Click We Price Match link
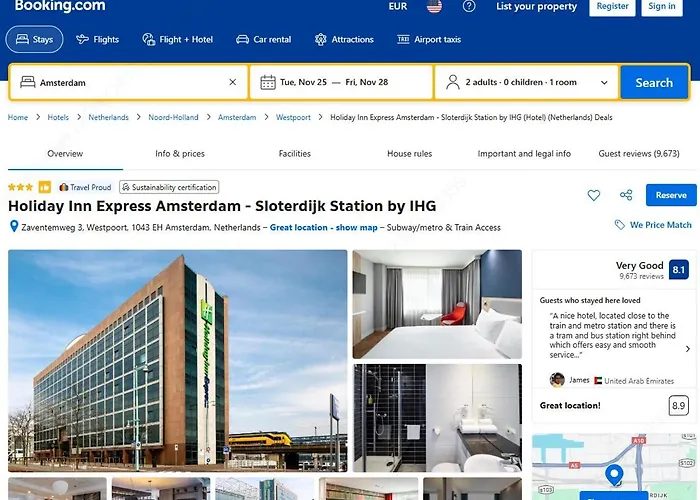Screen dimensions: 700x500 pyautogui.click(x=653, y=225)
